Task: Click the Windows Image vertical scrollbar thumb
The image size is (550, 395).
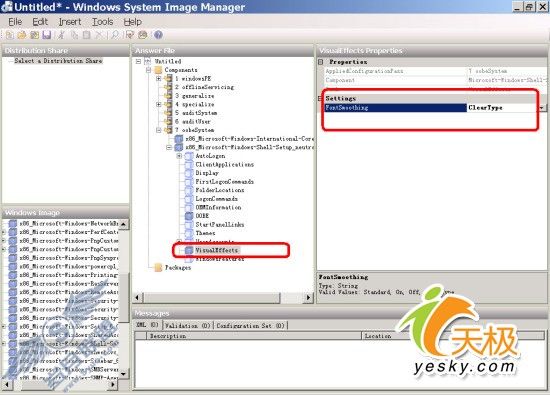Action: pyautogui.click(x=123, y=296)
